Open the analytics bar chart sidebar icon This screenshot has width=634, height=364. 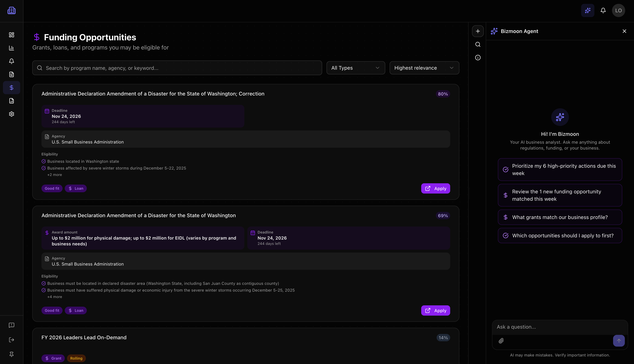12,48
